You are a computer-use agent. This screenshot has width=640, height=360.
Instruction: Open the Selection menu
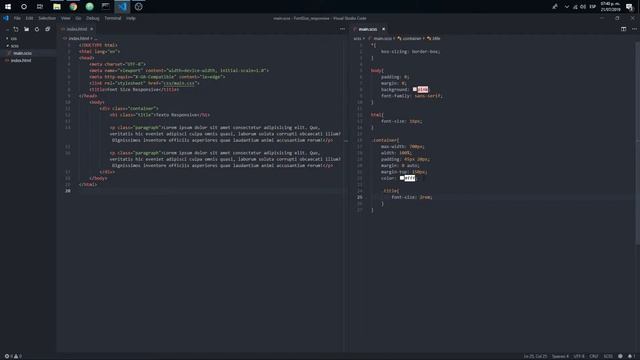(x=47, y=18)
